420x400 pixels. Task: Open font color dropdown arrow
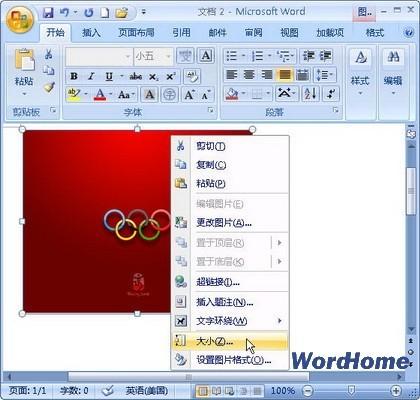click(111, 95)
